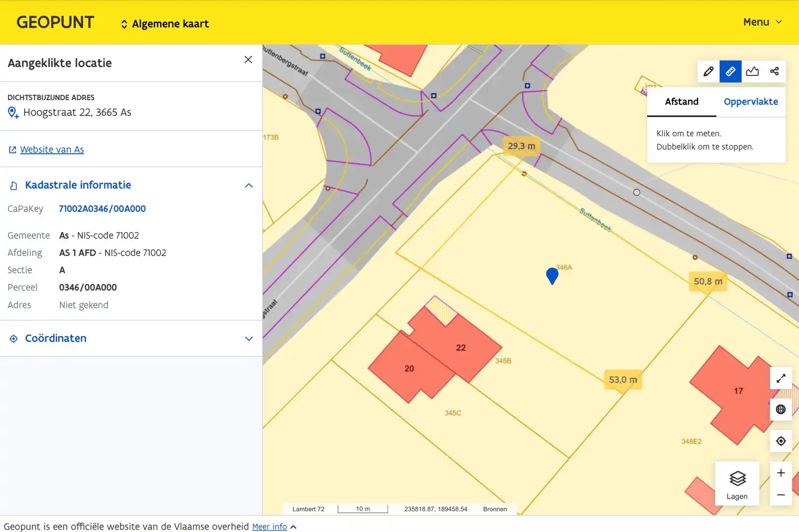Viewport: 799px width, 532px height.
Task: Select the Afstand tab
Action: point(681,101)
